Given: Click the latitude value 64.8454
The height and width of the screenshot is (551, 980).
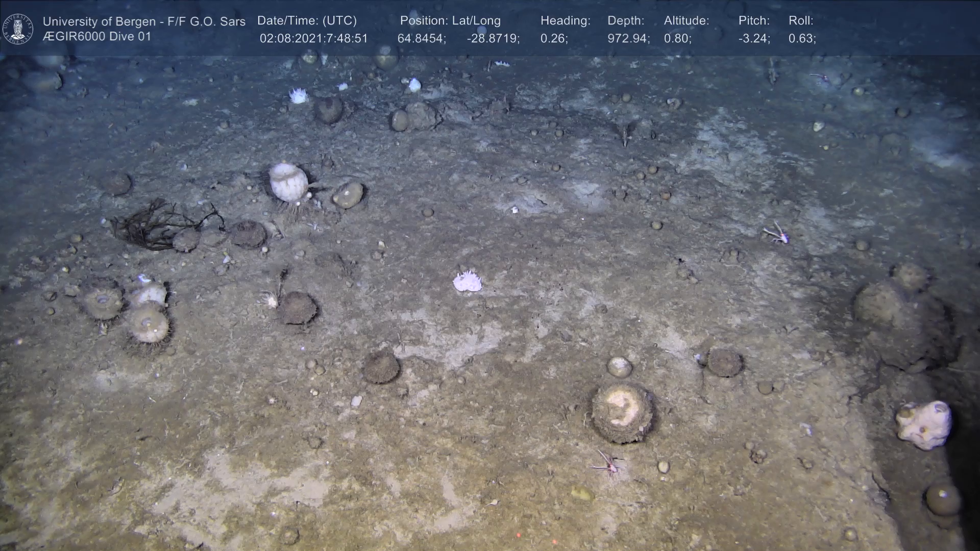Looking at the screenshot, I should [x=422, y=39].
